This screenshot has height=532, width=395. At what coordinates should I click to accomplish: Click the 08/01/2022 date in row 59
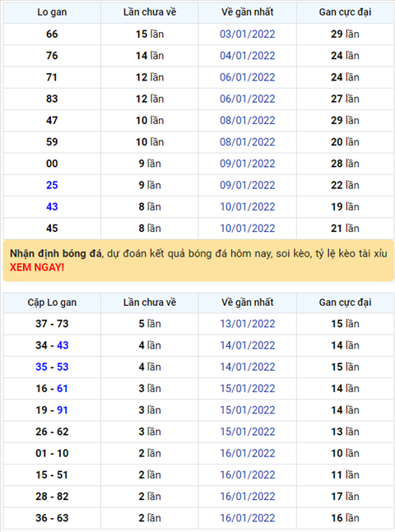247,141
